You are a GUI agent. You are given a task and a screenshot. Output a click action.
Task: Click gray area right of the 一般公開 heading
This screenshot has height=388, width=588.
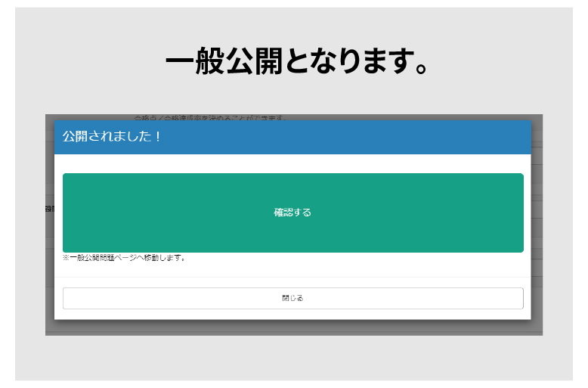[506, 62]
